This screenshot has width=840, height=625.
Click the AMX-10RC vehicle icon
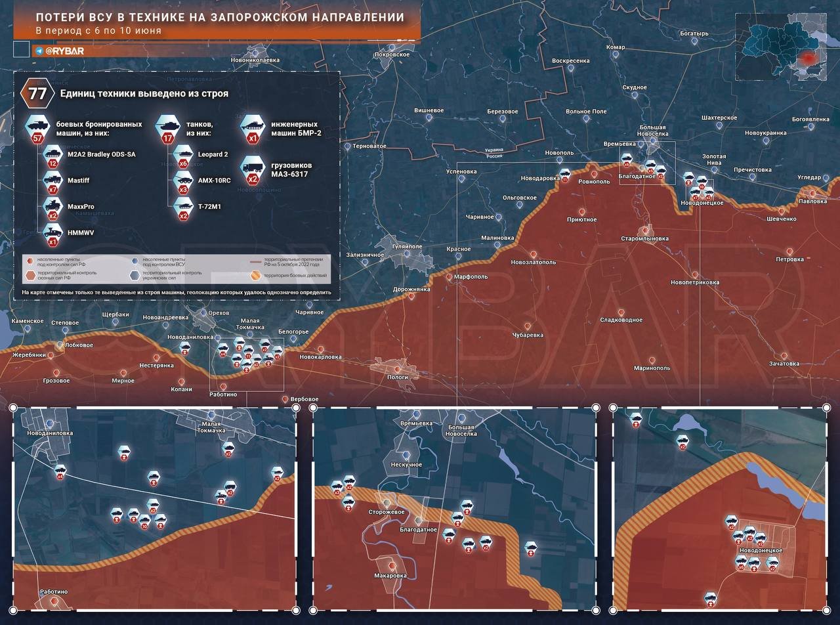point(183,180)
